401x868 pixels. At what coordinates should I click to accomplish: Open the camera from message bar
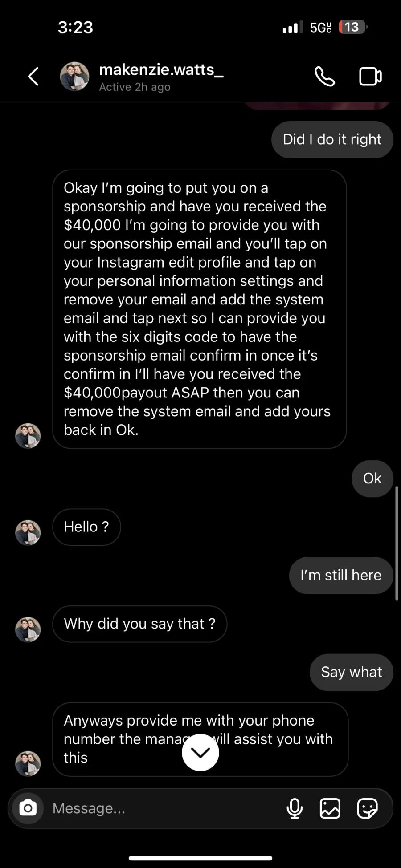pyautogui.click(x=28, y=808)
